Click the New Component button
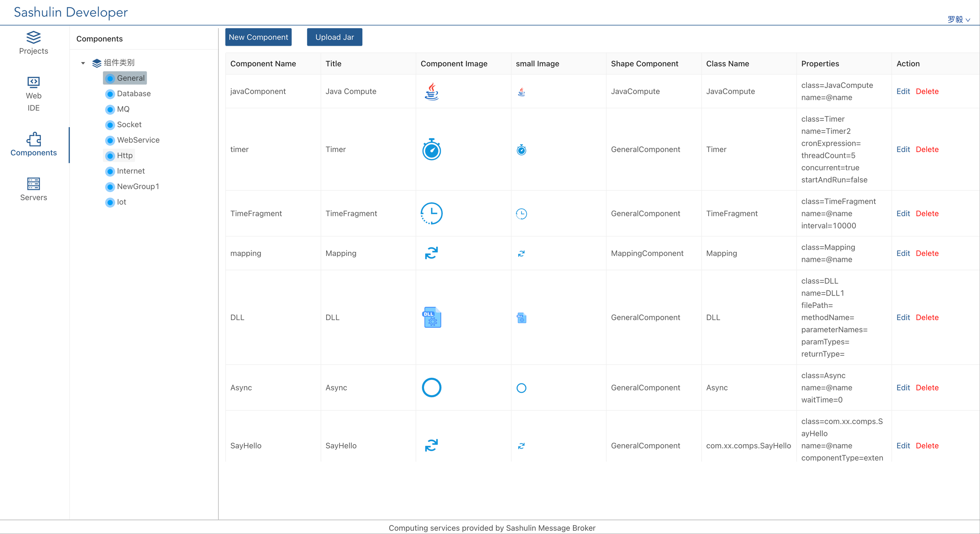 pos(258,37)
